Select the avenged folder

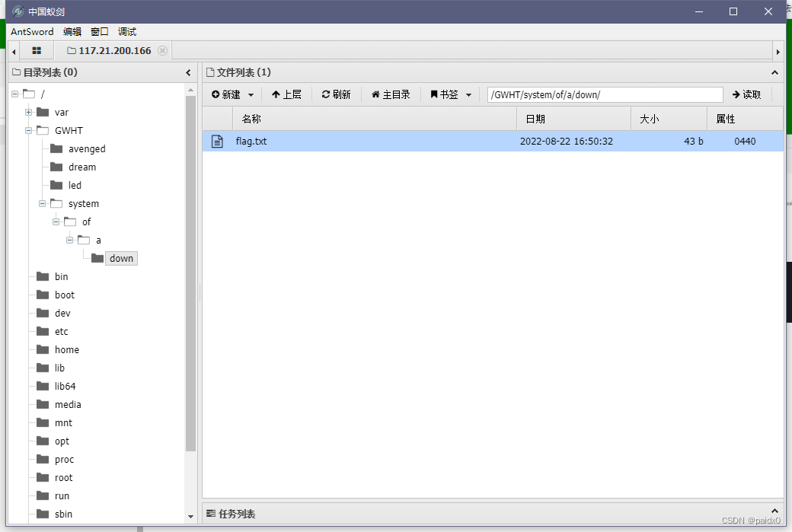pyautogui.click(x=87, y=149)
